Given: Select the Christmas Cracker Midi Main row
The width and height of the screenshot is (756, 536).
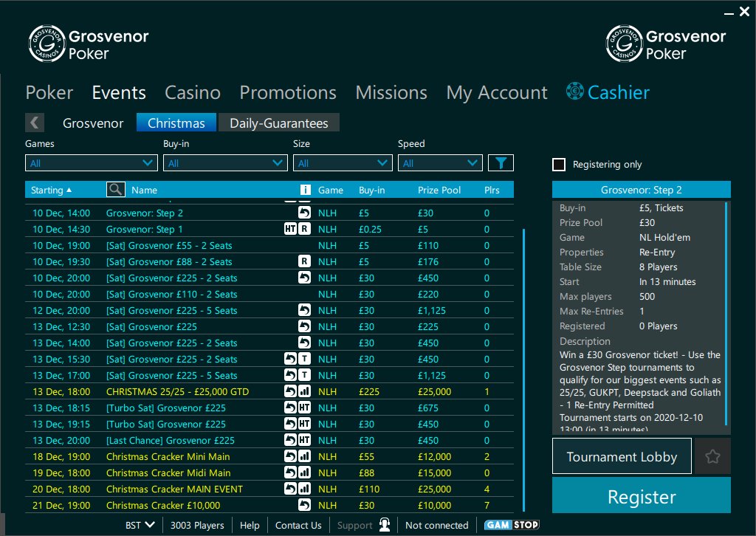Looking at the screenshot, I should (x=269, y=473).
